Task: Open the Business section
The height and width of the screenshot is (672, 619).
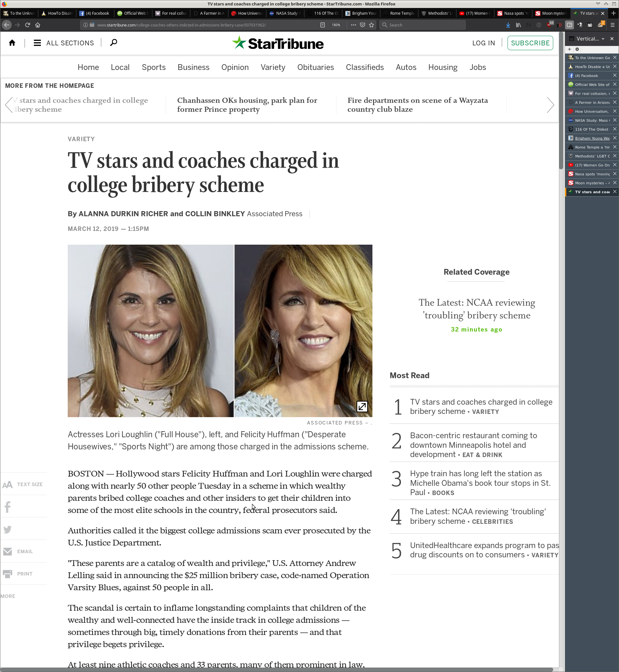Action: click(193, 67)
